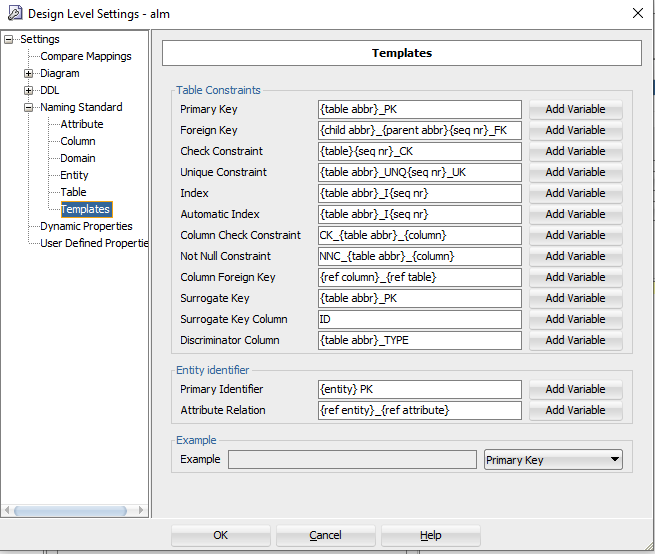Open Dynamic Properties settings
Image resolution: width=655 pixels, height=554 pixels.
(x=86, y=227)
